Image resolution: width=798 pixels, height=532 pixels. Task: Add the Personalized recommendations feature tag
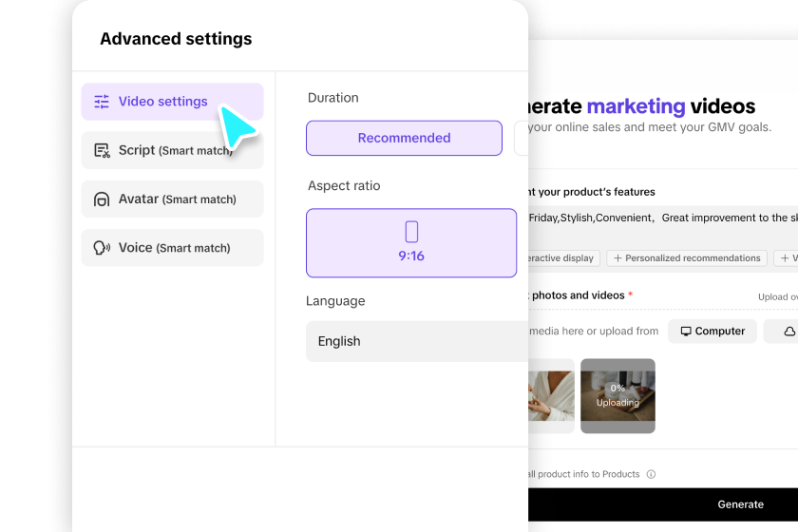coord(688,257)
